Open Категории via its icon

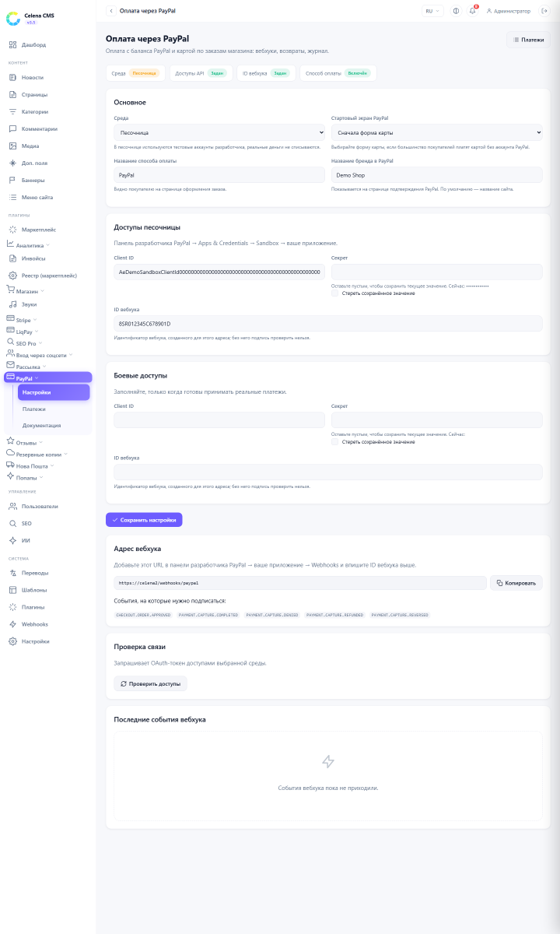pos(12,111)
